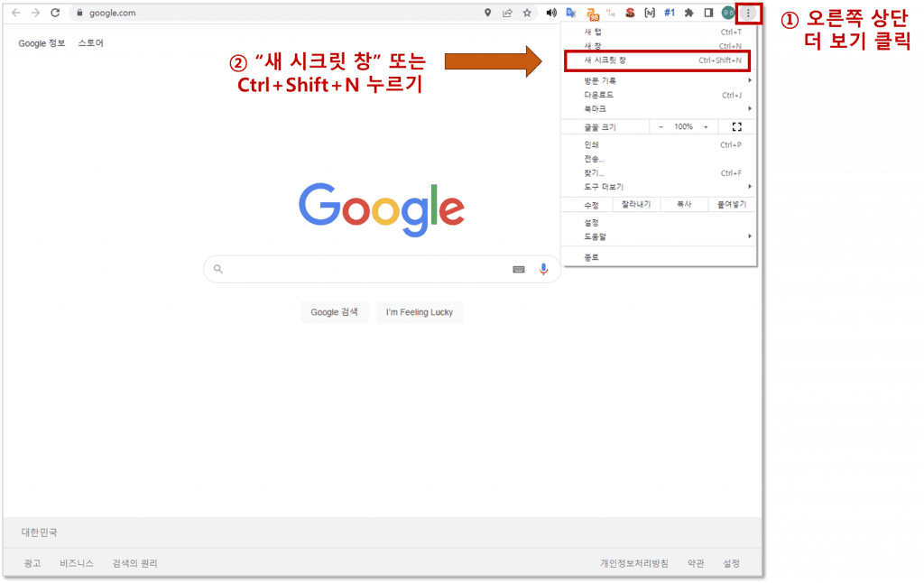Open the 비즈니스 footer link
This screenshot has width=924, height=583.
click(x=77, y=563)
